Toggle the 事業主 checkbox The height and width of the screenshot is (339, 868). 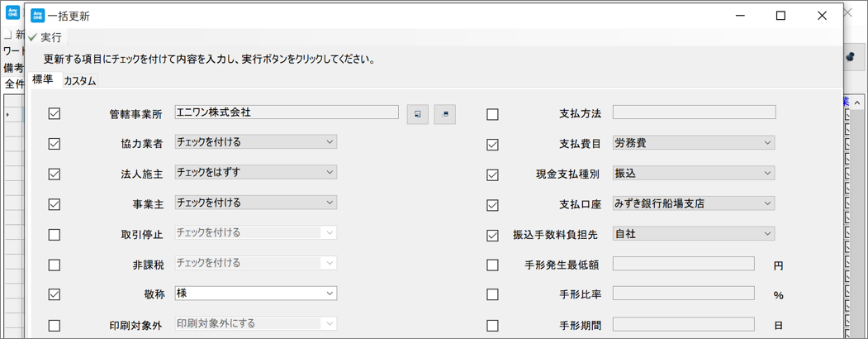[x=55, y=204]
